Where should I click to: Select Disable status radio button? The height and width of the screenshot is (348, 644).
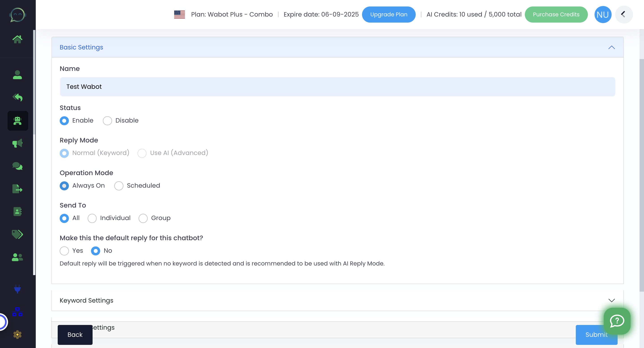tap(107, 121)
